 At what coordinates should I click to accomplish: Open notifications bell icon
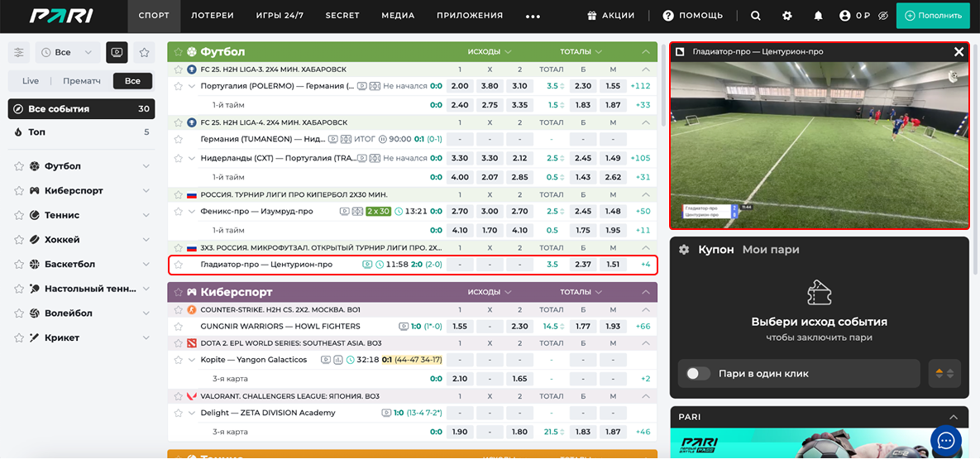(x=818, y=16)
